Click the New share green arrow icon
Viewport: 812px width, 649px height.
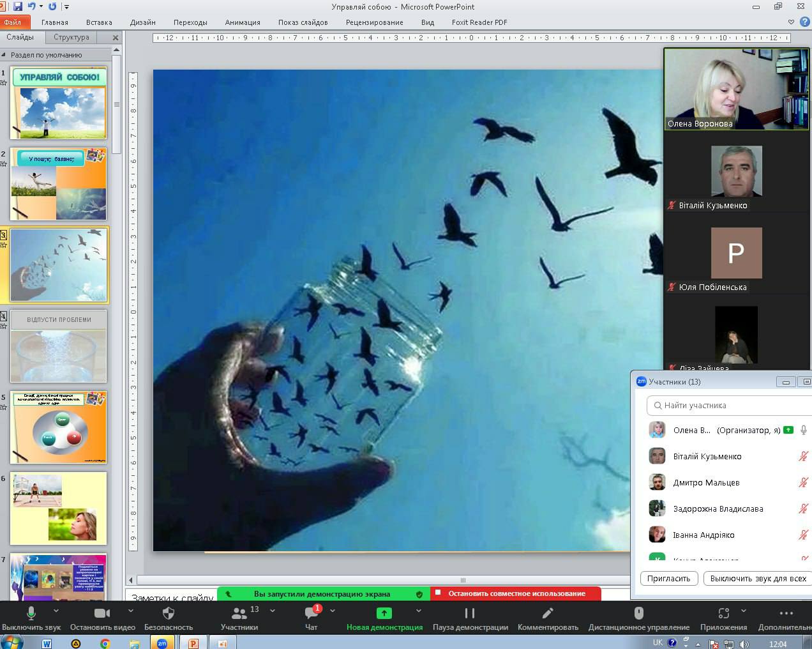(384, 613)
